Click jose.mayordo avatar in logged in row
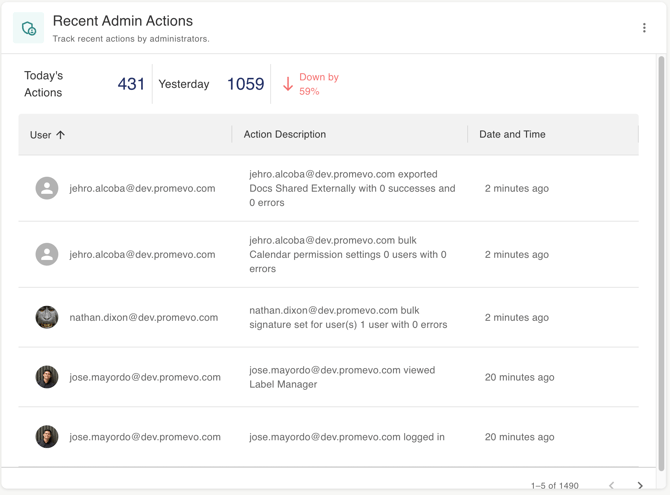 click(47, 437)
